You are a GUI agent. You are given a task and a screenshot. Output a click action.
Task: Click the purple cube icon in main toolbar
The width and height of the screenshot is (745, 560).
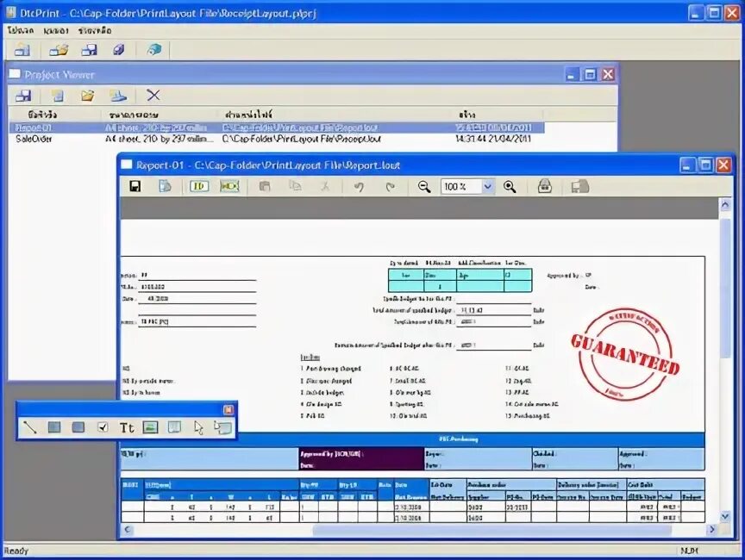tap(119, 50)
